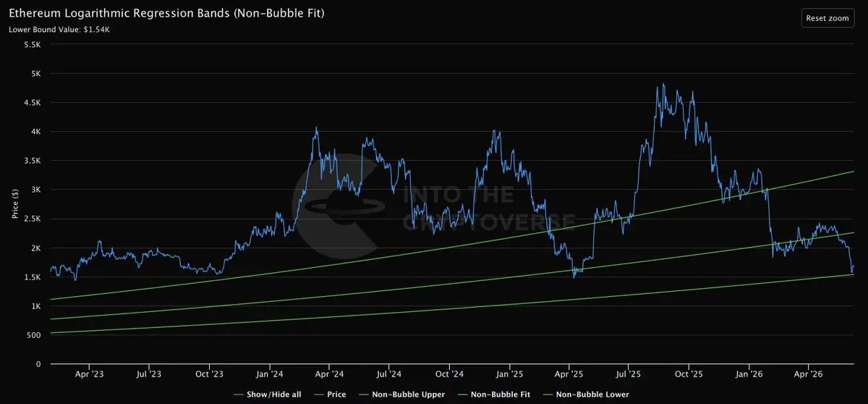
Task: Click the 4K y-axis label
Action: coord(38,132)
